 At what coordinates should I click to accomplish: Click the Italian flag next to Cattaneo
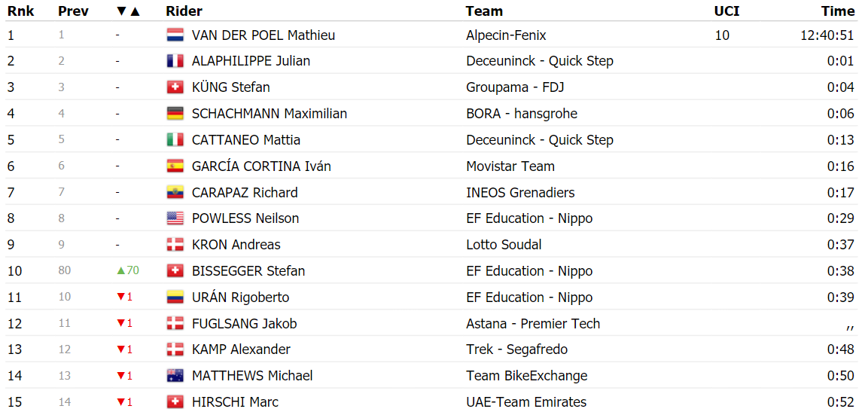pos(175,140)
